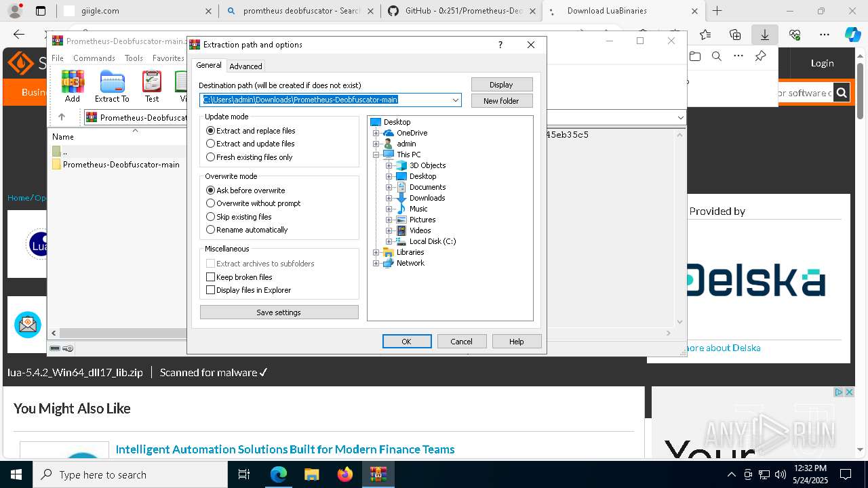Screen dimensions: 868x488
Task: Expand the 3D Objects tree node
Action: [x=389, y=165]
